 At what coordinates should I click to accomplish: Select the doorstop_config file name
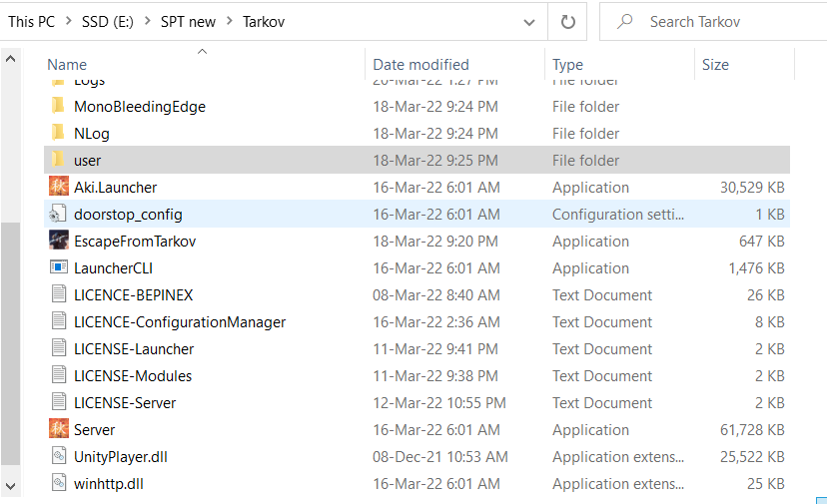point(128,214)
